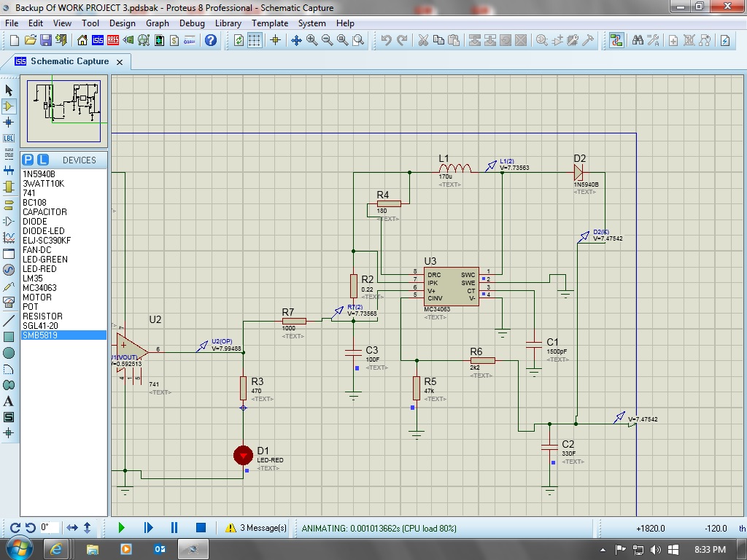Select the Component Mode tool
Image resolution: width=747 pixels, height=560 pixels.
(x=7, y=105)
